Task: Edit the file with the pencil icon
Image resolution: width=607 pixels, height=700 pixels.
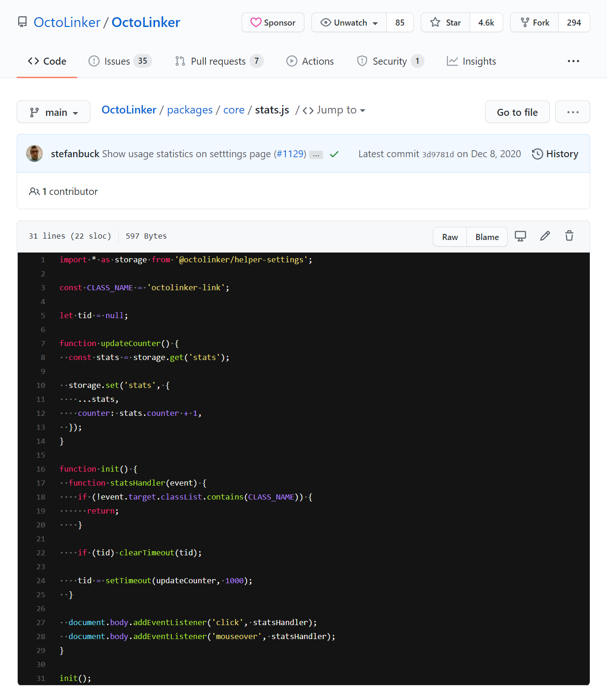Action: click(x=545, y=236)
